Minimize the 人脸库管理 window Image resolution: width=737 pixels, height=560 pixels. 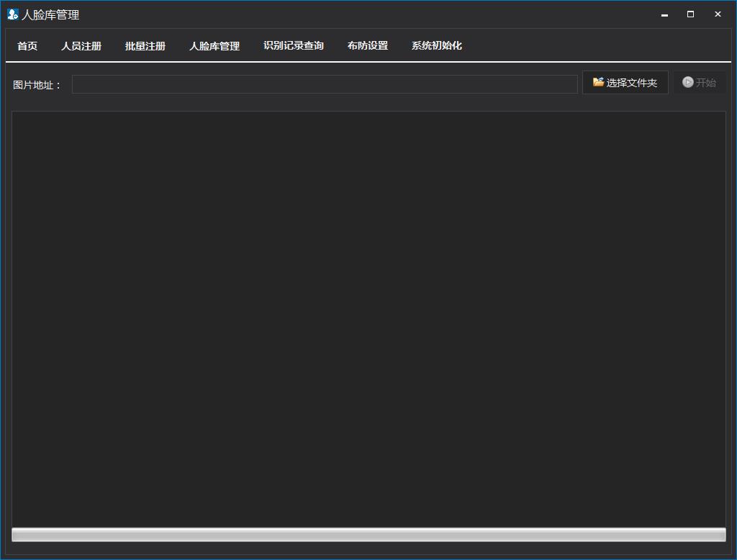click(664, 14)
